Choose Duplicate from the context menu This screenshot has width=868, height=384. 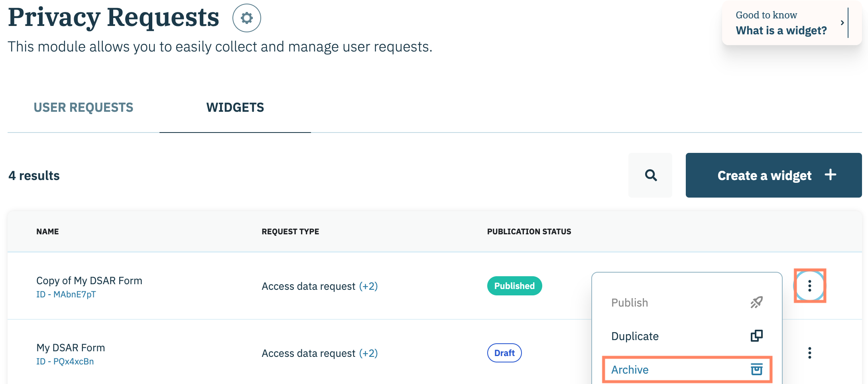pos(635,336)
